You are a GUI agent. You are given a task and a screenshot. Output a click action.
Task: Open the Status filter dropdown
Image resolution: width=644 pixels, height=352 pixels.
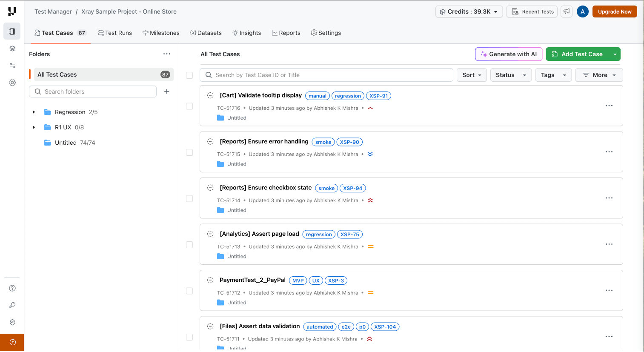511,75
